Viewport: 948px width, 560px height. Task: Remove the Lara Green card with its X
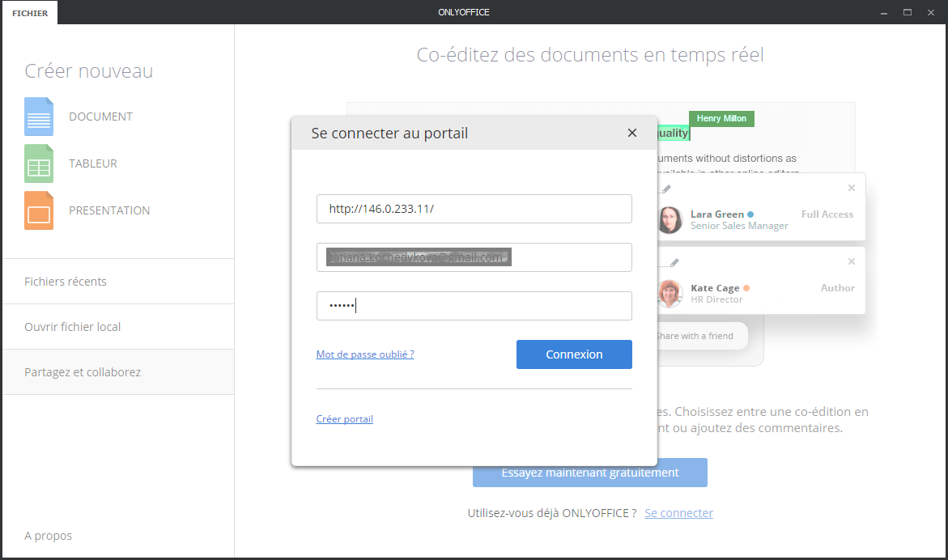[x=851, y=187]
